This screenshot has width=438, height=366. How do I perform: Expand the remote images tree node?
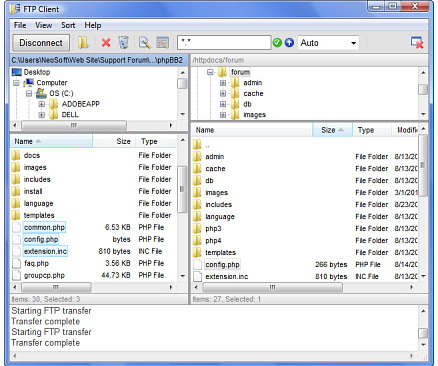(x=223, y=115)
